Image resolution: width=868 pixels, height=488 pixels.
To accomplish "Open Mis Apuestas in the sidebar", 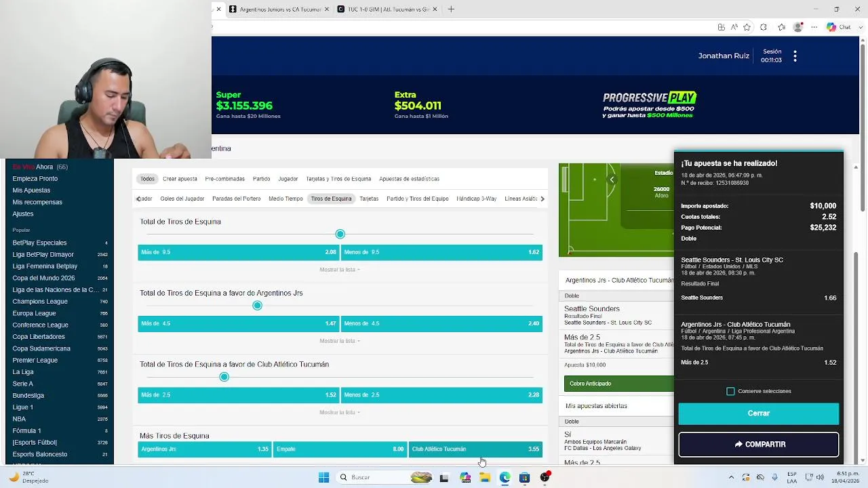I will coord(31,190).
